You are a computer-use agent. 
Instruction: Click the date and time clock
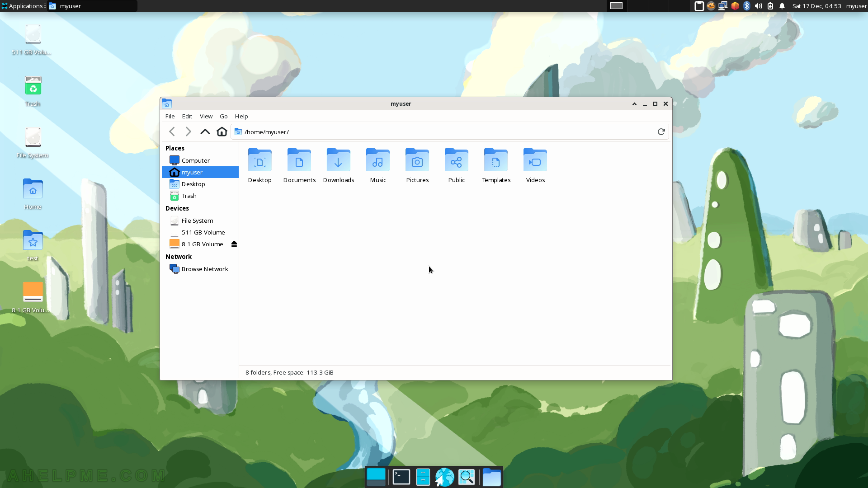pyautogui.click(x=816, y=6)
